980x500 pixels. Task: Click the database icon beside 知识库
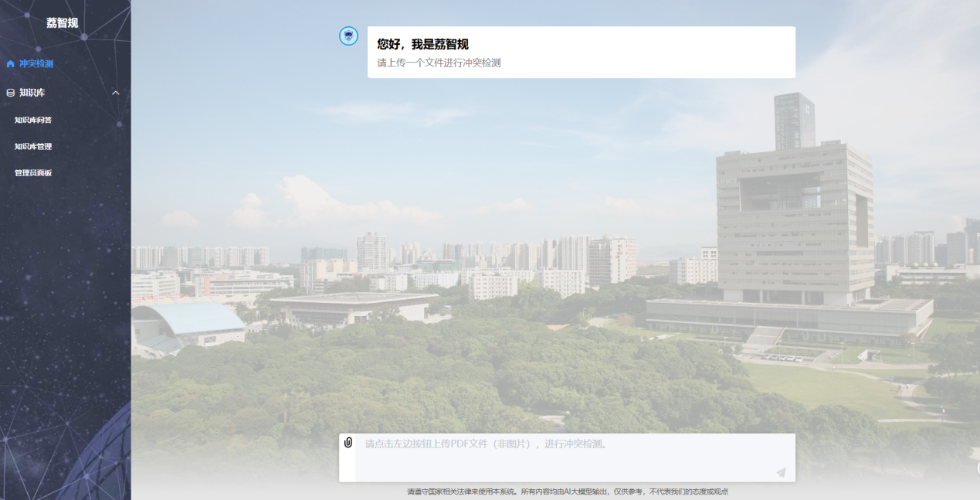(x=11, y=93)
